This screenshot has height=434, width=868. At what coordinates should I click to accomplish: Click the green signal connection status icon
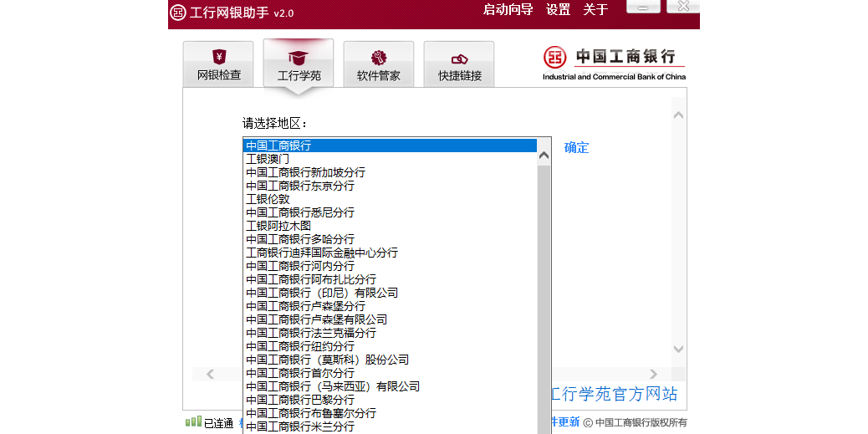pyautogui.click(x=193, y=421)
